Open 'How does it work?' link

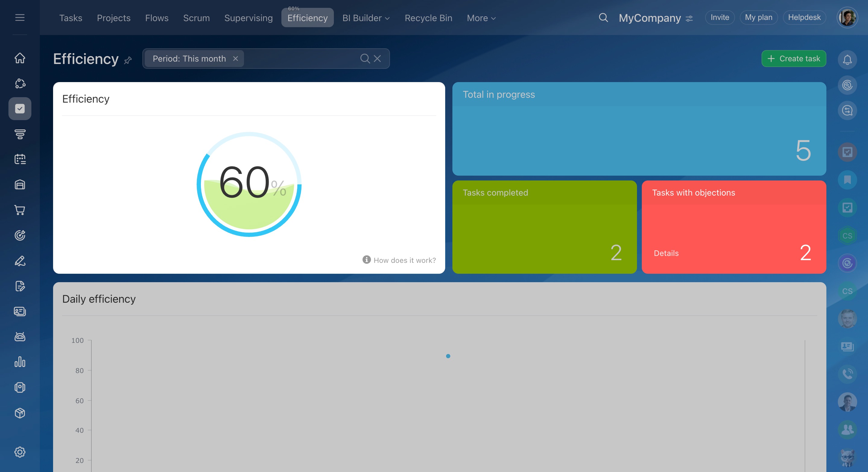404,260
